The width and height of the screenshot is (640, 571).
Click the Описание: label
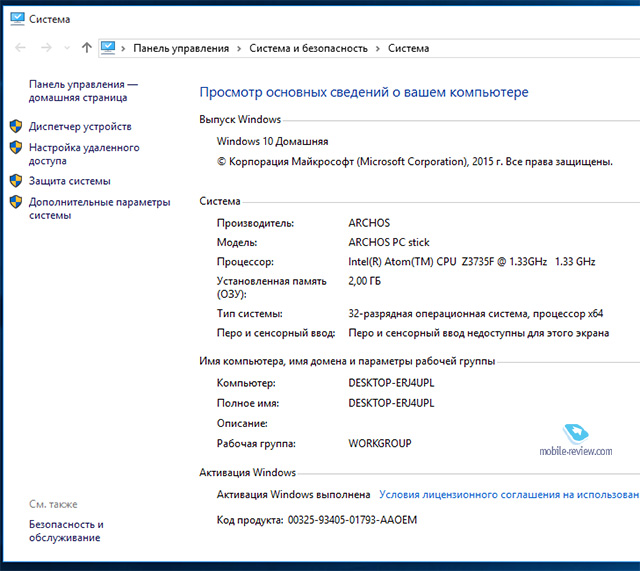click(242, 423)
